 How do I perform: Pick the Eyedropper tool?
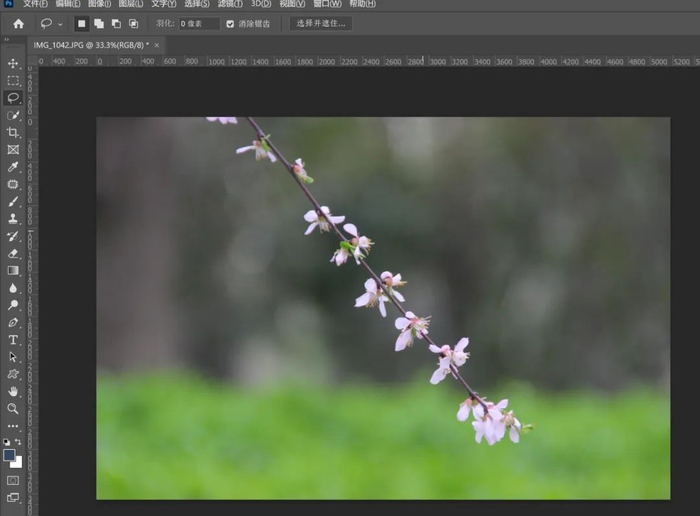pyautogui.click(x=13, y=167)
